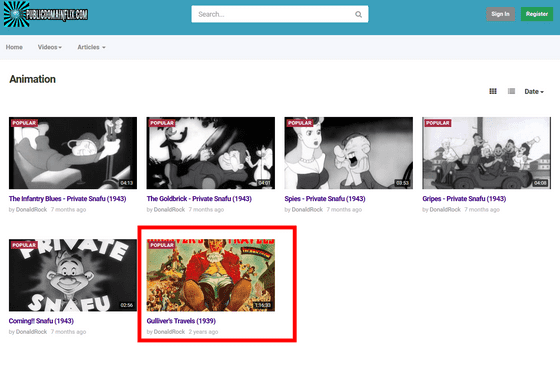Click the PublicDomainFlix.com logo
The width and height of the screenshot is (560, 374).
click(x=46, y=14)
